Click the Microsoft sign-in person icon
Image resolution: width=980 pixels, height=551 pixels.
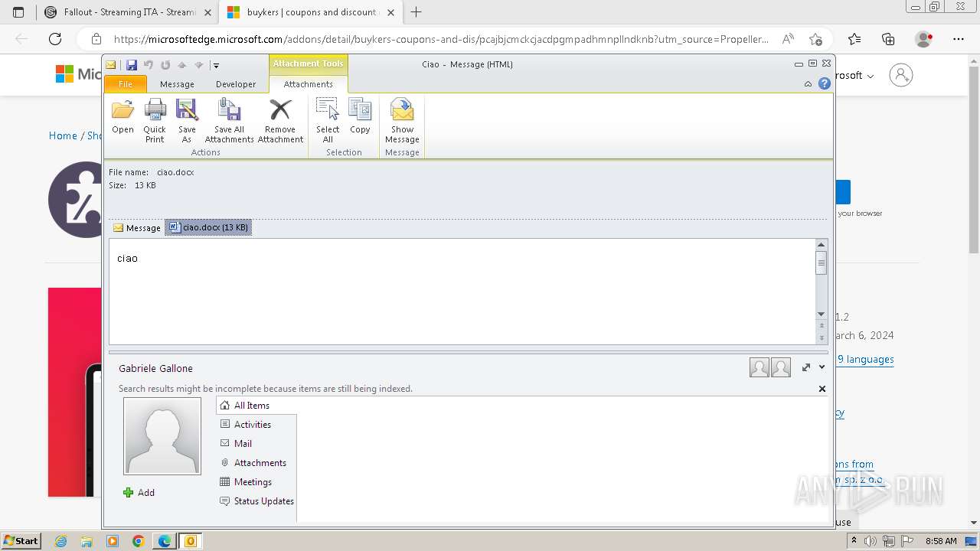[x=901, y=75]
